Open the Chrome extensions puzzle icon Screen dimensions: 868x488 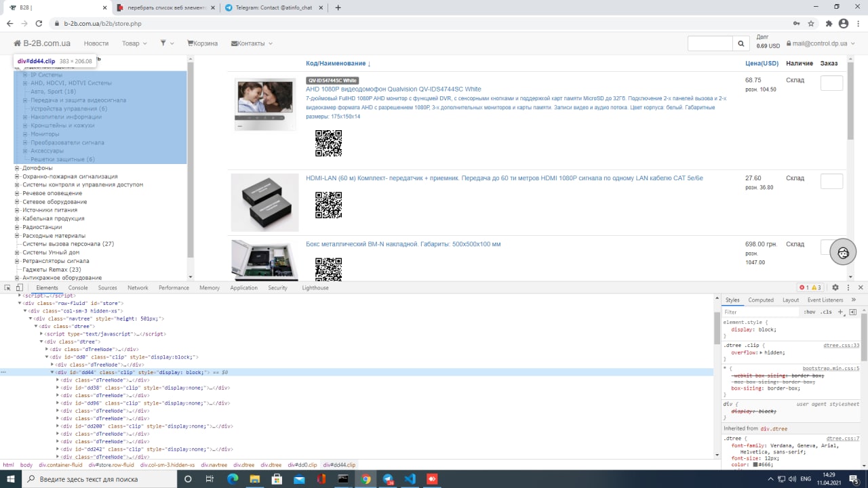pyautogui.click(x=829, y=24)
